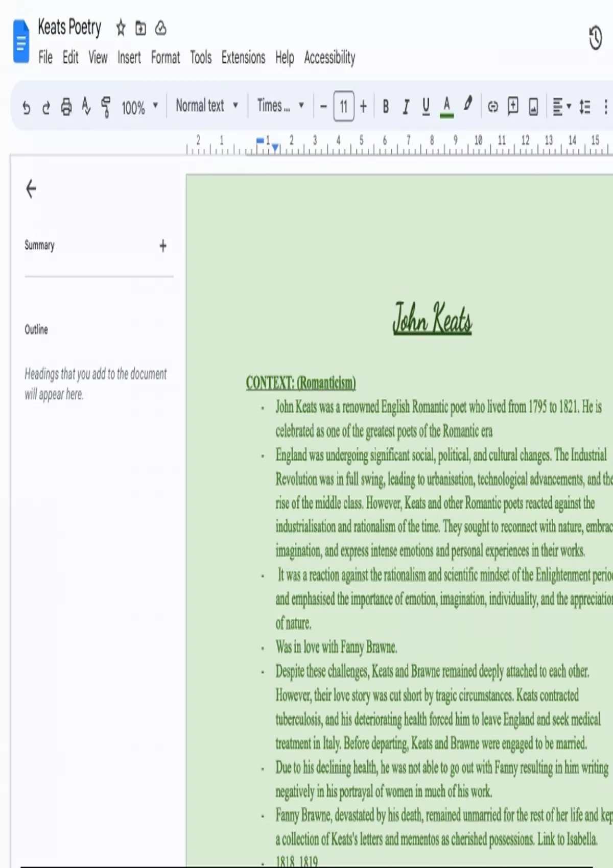Toggle underline formatting
Viewport: 613px width, 868px height.
pyautogui.click(x=426, y=107)
